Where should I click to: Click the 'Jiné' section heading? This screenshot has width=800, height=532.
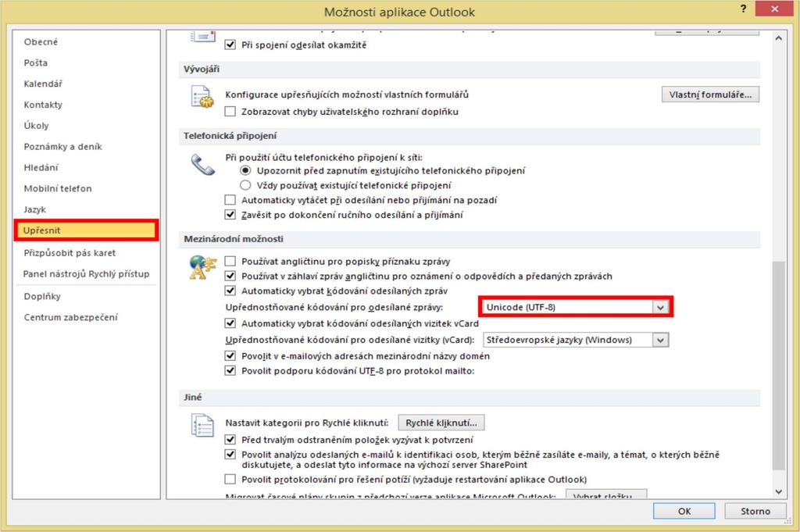[x=193, y=397]
